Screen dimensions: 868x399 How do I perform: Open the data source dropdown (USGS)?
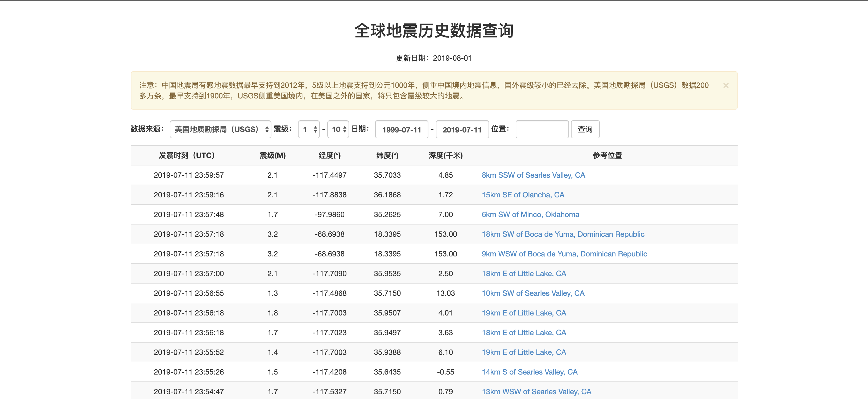pos(220,129)
